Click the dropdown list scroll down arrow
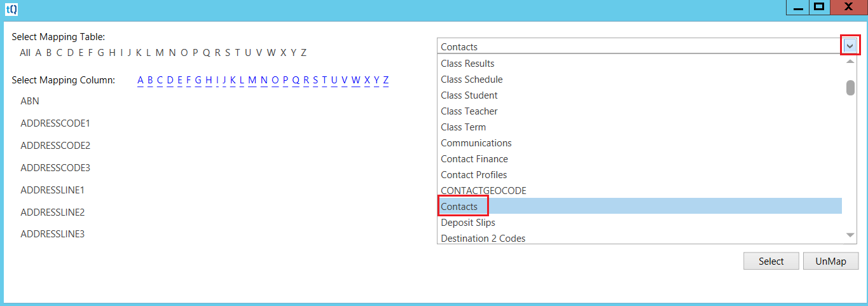The height and width of the screenshot is (306, 868). click(850, 235)
